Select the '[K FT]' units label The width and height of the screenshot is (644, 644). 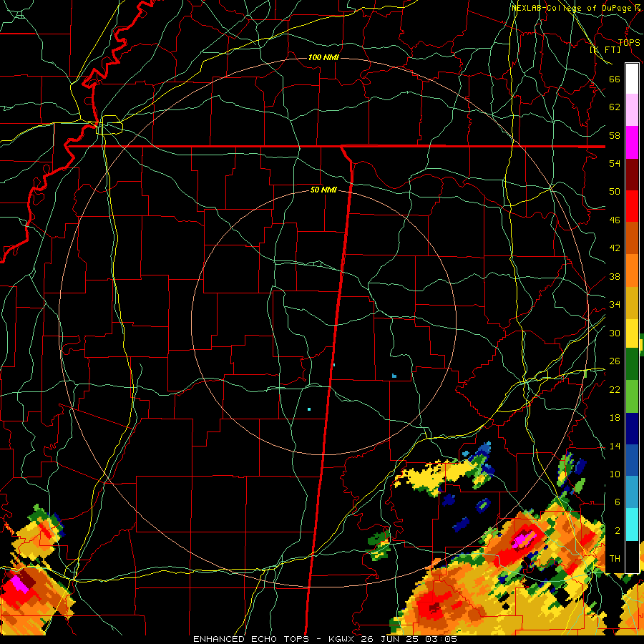(x=605, y=49)
